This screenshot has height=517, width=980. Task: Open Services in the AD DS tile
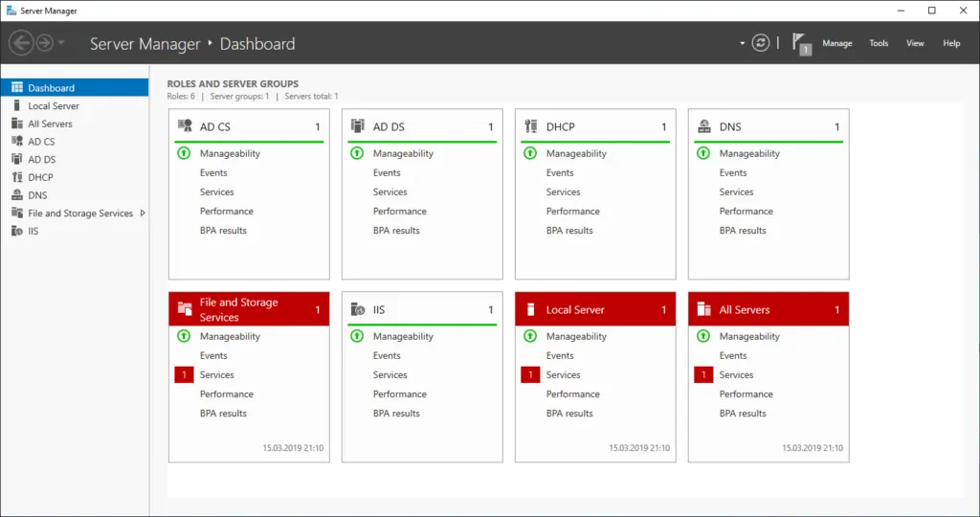390,191
